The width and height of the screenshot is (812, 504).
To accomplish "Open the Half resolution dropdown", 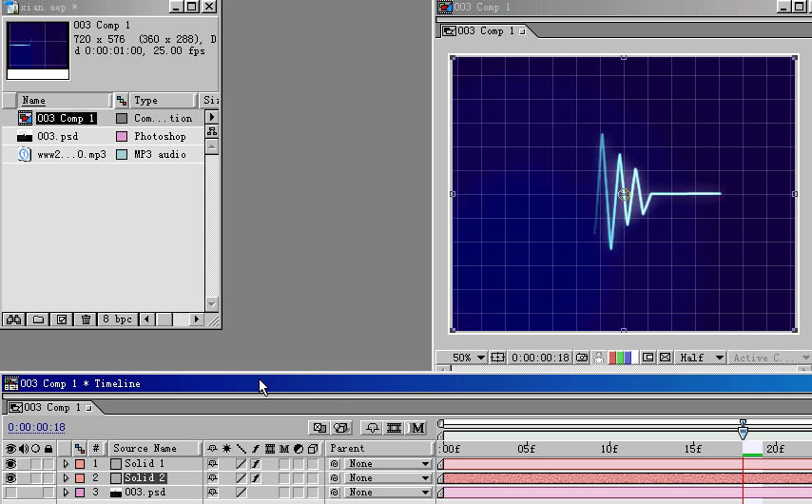I will (x=701, y=358).
